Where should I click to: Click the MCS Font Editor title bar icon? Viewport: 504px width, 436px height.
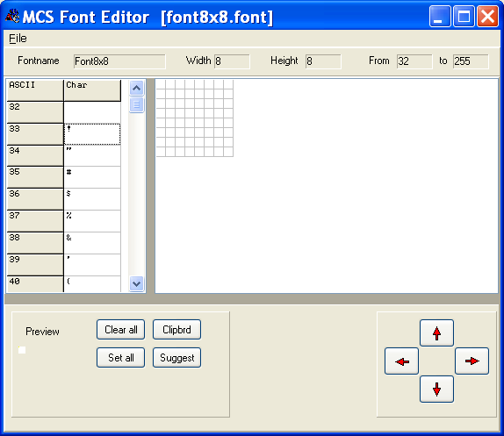(x=12, y=16)
